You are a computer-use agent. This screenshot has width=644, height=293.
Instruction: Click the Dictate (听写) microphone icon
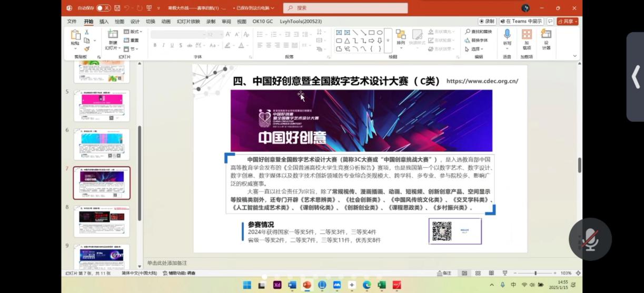click(x=507, y=36)
